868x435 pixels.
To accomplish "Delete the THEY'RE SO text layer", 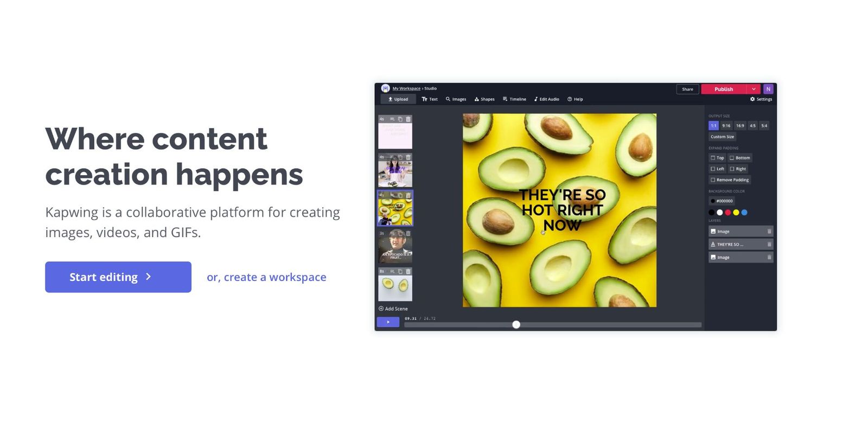I will [x=769, y=245].
